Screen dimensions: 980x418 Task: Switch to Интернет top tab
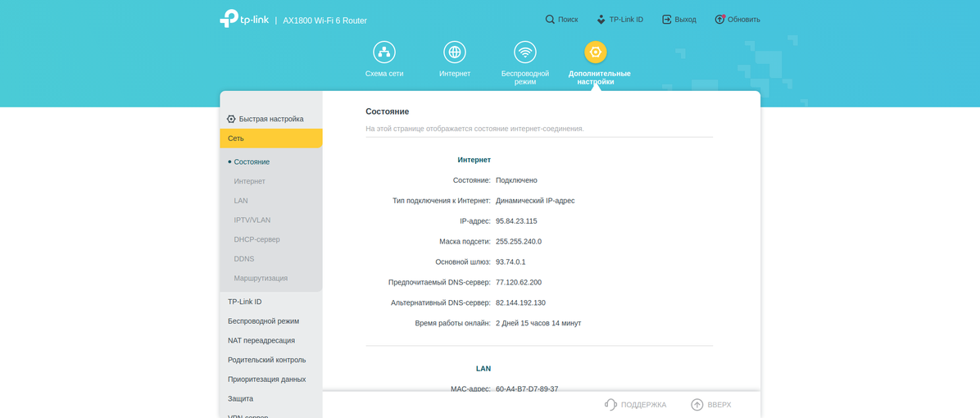tap(455, 74)
